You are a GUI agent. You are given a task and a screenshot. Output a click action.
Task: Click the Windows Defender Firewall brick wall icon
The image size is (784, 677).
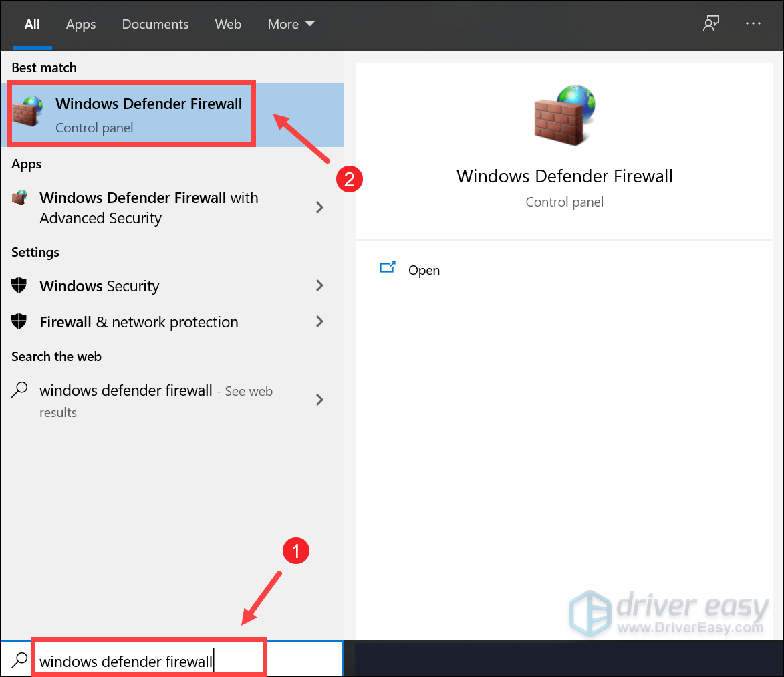tap(25, 113)
